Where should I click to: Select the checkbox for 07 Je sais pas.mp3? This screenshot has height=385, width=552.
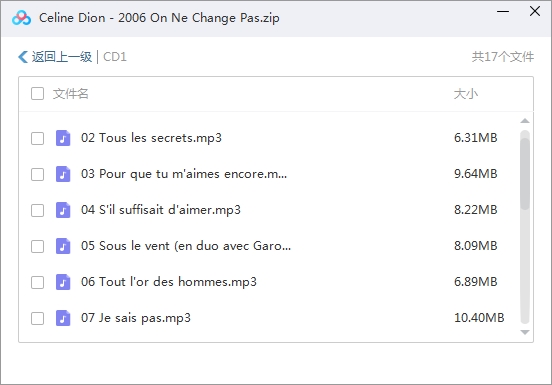point(37,318)
